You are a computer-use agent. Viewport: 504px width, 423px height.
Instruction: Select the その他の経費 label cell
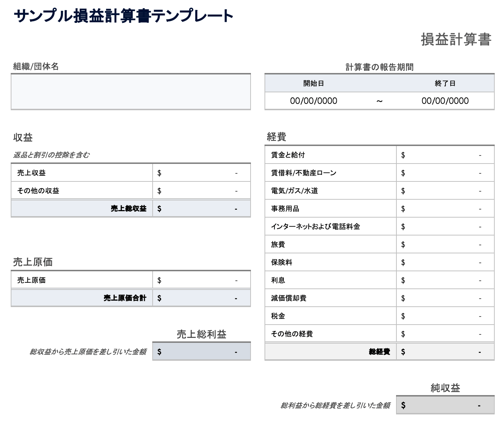tap(331, 334)
